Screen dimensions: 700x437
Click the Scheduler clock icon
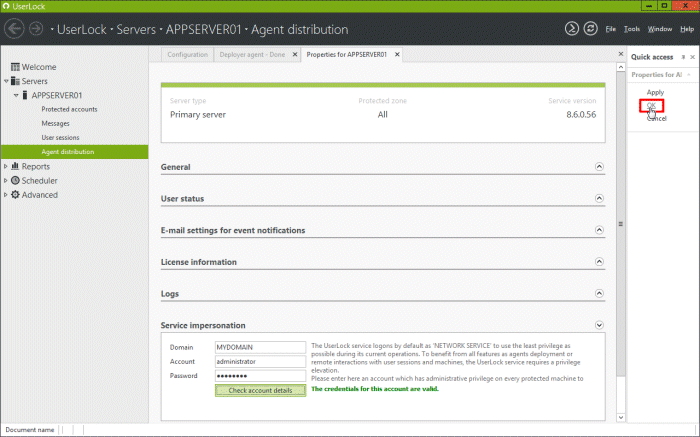15,180
